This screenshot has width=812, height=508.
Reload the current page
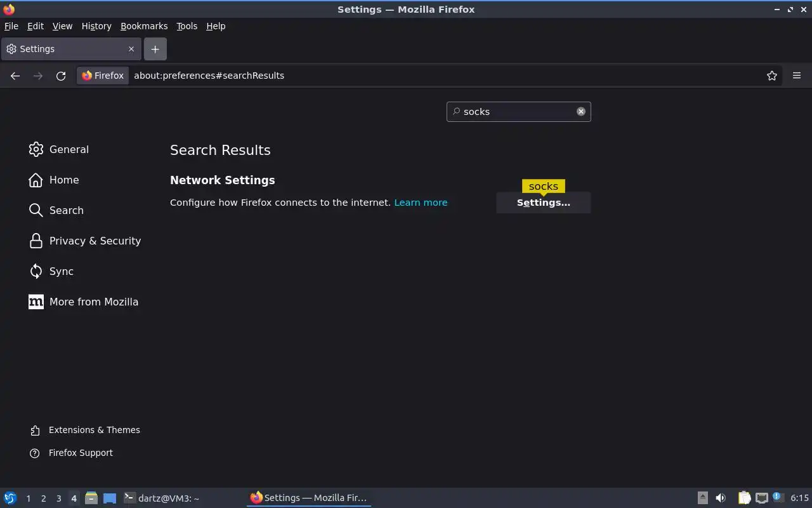click(x=61, y=76)
